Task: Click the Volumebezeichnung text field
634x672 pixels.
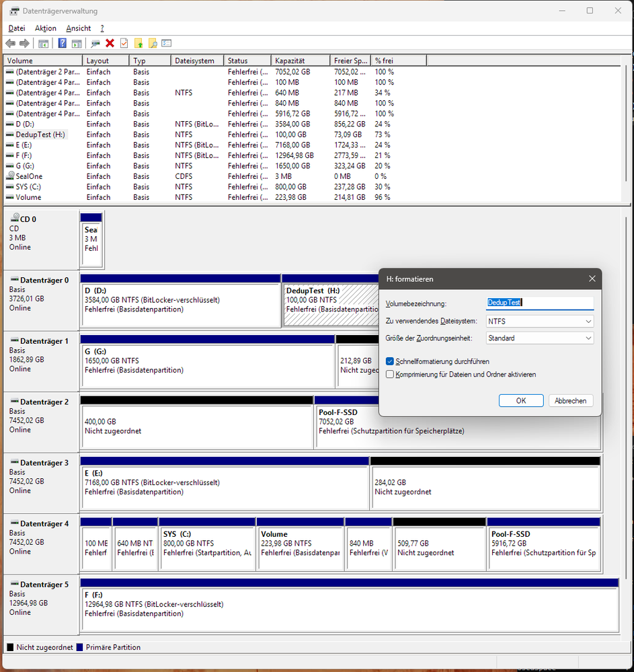Action: tap(540, 303)
